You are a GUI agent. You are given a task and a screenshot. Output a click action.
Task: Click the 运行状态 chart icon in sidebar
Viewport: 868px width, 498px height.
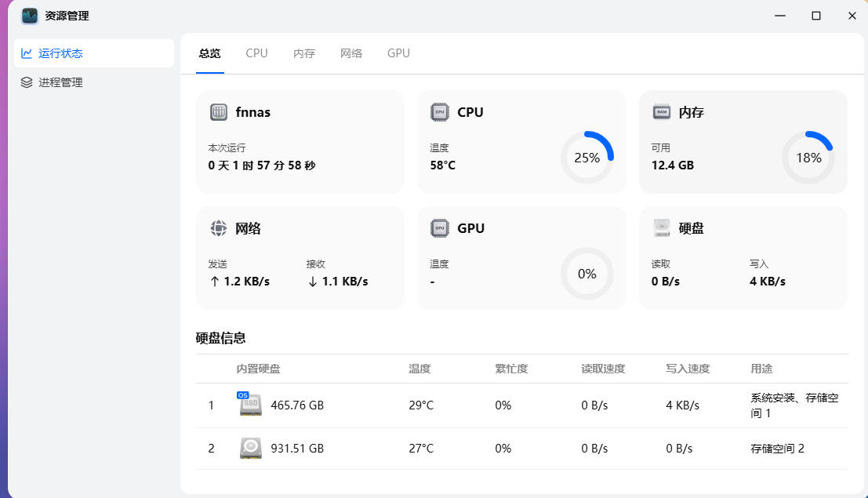click(26, 53)
